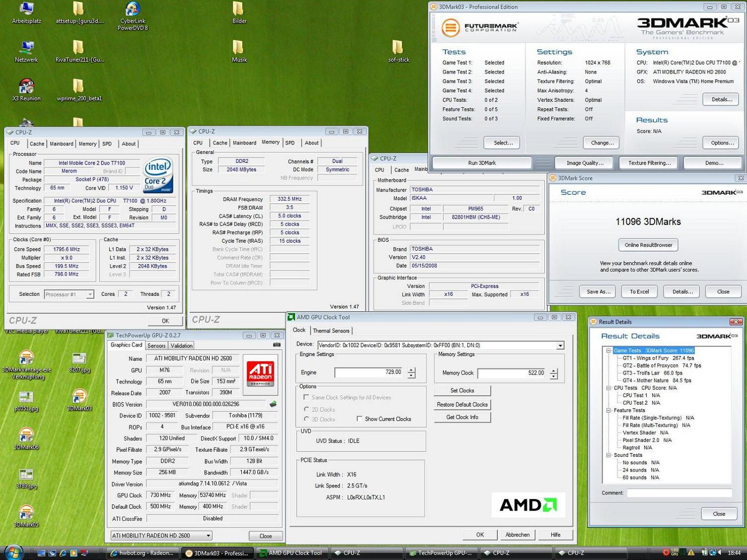
Task: Open the wprime_200_beta1 folder icon
Action: [x=79, y=90]
